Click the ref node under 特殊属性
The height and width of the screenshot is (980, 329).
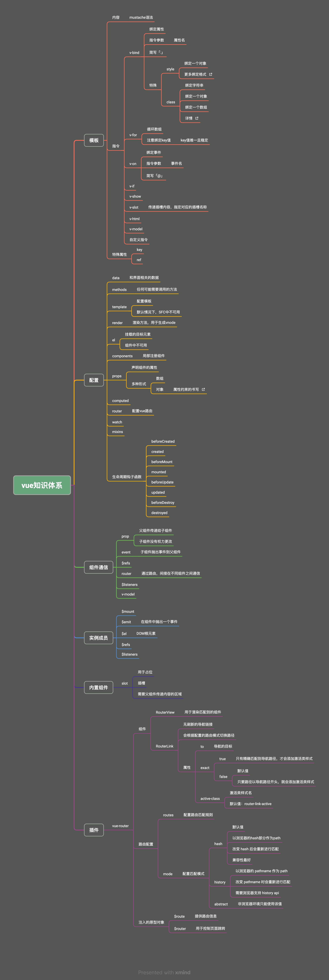139,260
